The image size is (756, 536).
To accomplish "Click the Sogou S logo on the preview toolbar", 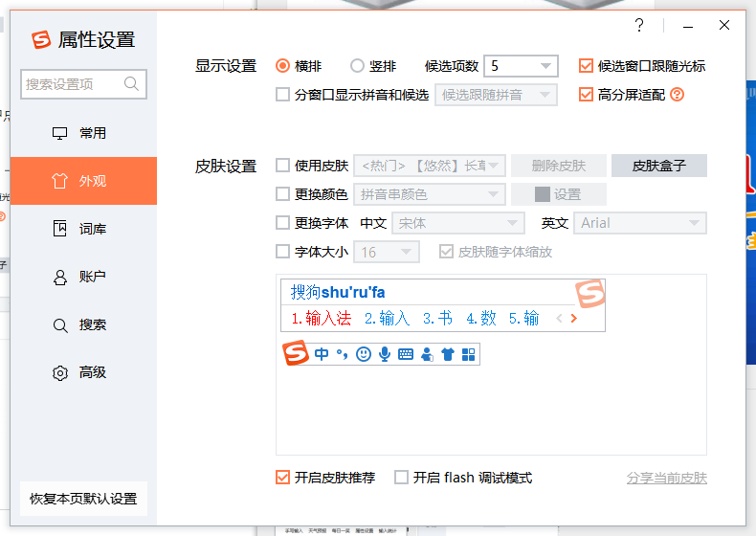I will click(296, 352).
